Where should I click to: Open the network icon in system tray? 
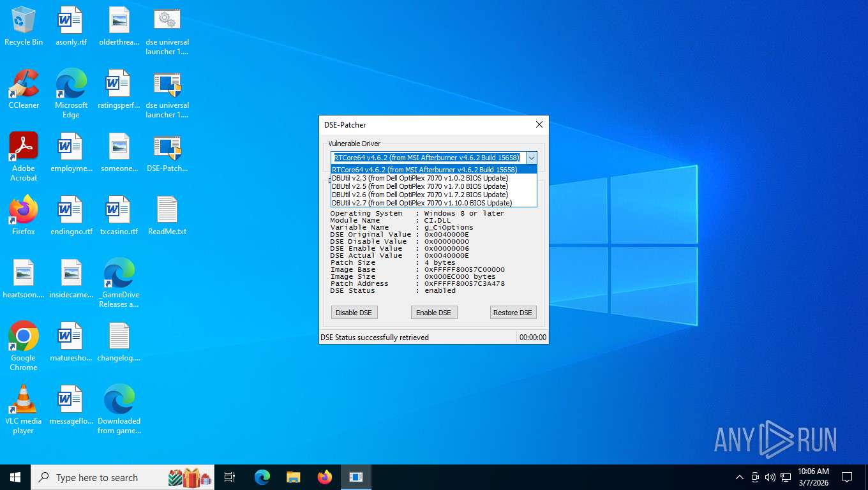tap(786, 477)
